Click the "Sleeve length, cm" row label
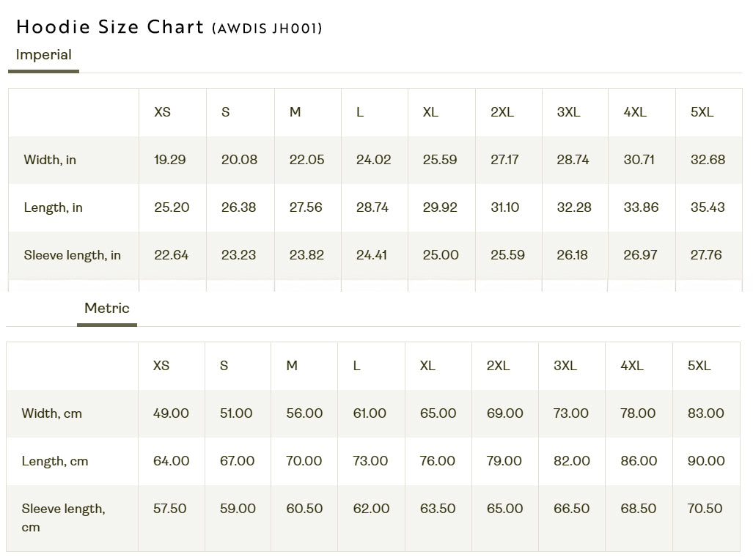The height and width of the screenshot is (560, 753). 63,517
